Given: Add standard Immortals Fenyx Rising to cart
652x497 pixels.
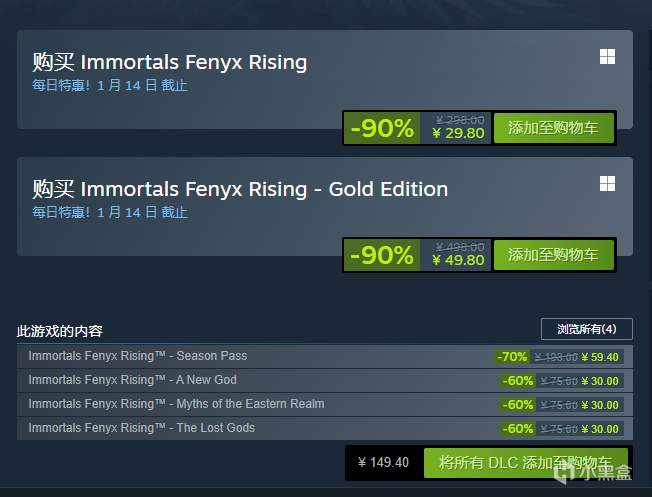Looking at the screenshot, I should [x=553, y=128].
